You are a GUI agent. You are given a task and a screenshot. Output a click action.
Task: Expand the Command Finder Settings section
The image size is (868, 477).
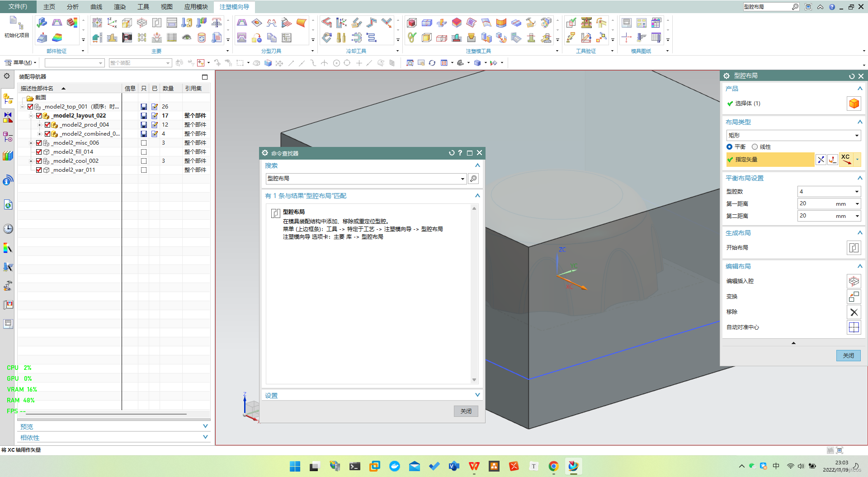coord(477,395)
